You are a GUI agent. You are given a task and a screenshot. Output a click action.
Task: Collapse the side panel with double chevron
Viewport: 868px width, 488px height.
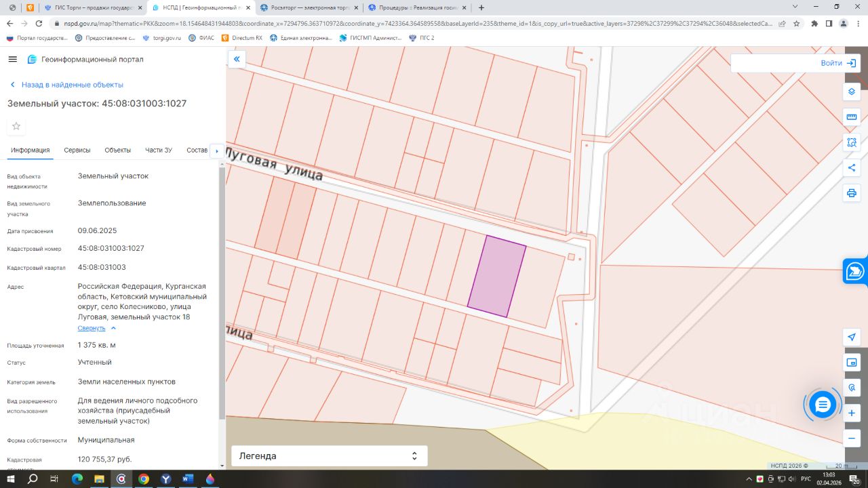click(237, 60)
